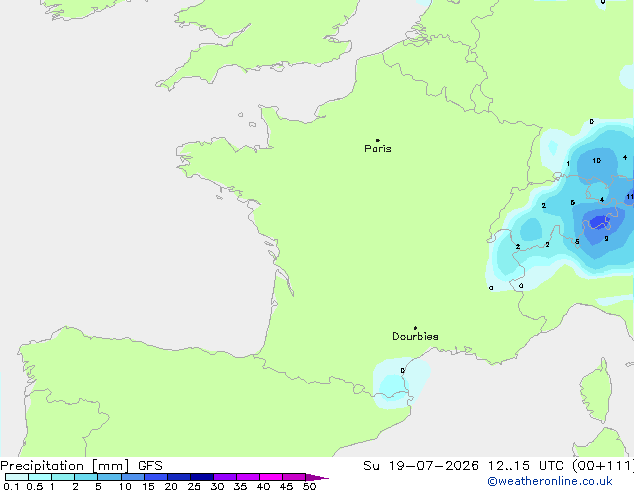
Task: Select the 40–45 mm magenta legend swatch
Action: 271,477
